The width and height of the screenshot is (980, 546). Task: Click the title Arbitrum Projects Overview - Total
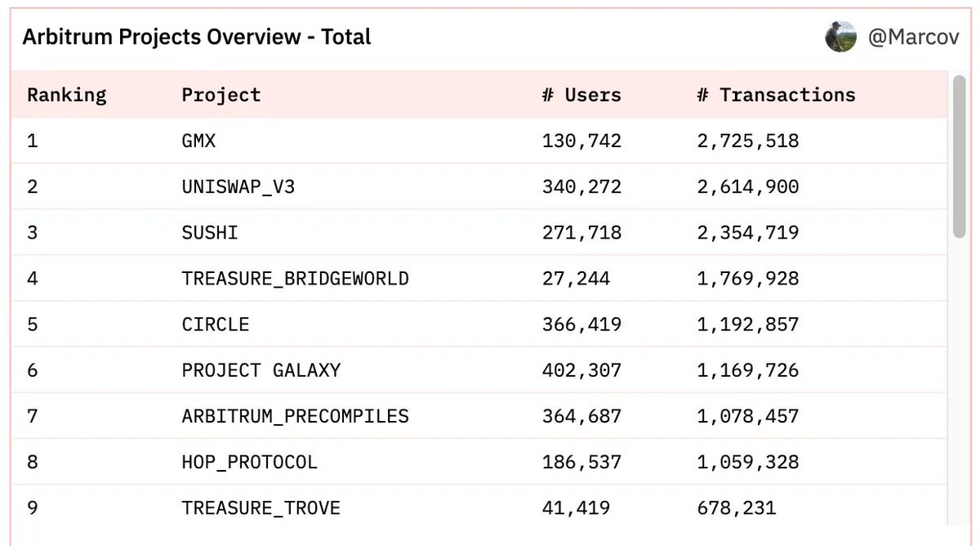pos(197,38)
